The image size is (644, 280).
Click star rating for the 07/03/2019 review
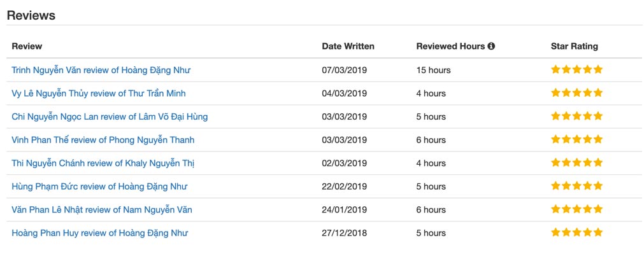(x=576, y=69)
